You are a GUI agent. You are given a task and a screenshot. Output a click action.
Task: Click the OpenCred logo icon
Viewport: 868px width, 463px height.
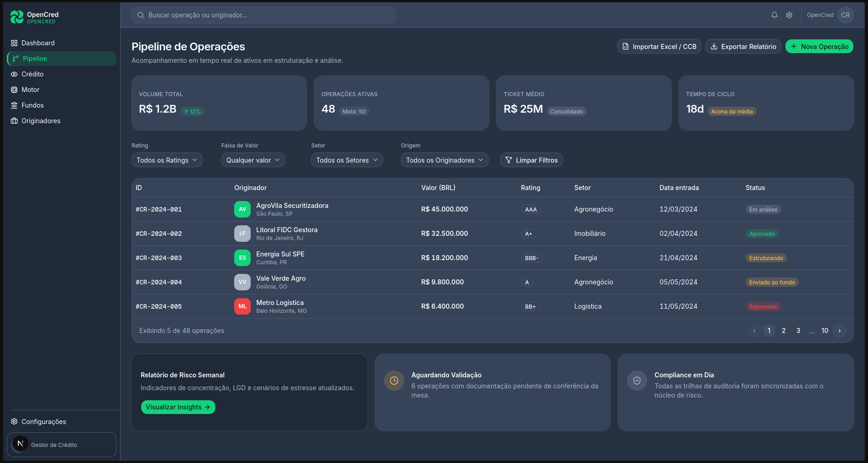point(17,17)
